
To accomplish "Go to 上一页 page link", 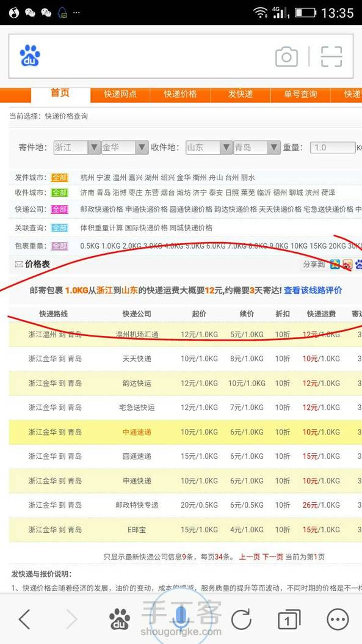I will [x=250, y=557].
